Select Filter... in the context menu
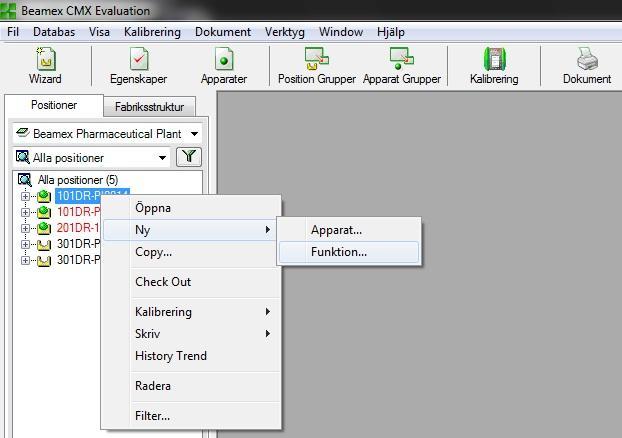Image resolution: width=622 pixels, height=438 pixels. pyautogui.click(x=191, y=416)
